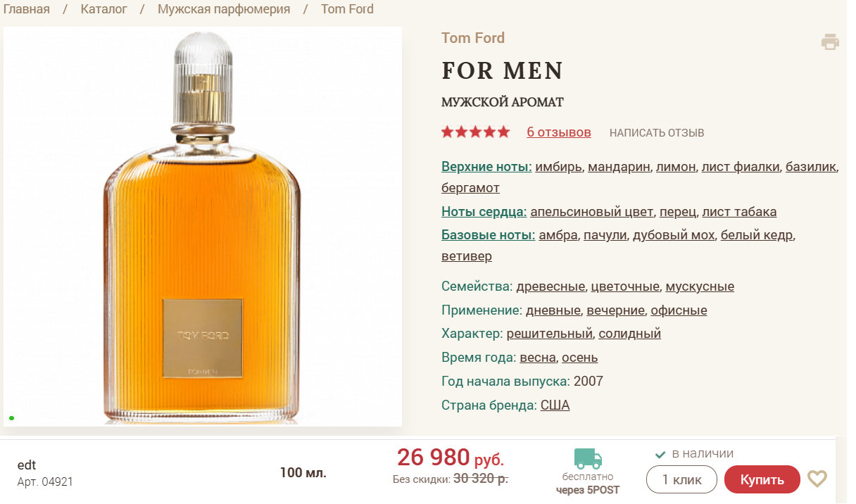
Task: Open Верхние ноты heading link
Action: coord(486,167)
